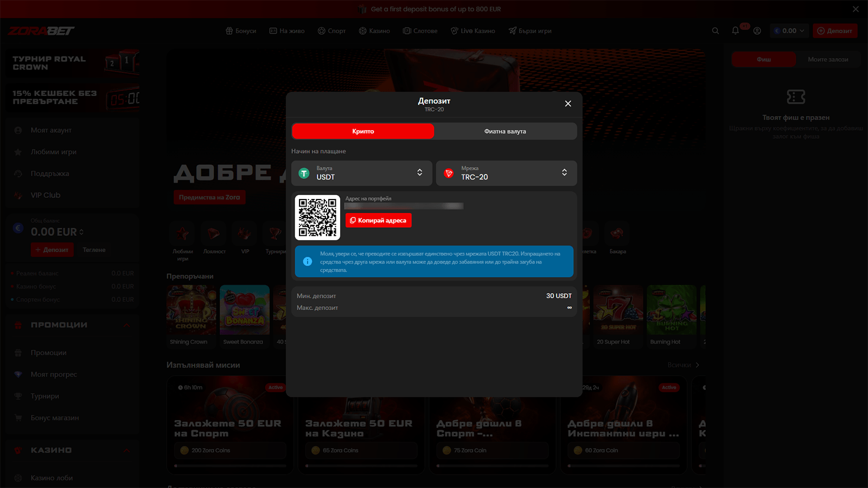Click the sidebar Депозит button
Screen dimensions: 868x488
(x=52, y=250)
